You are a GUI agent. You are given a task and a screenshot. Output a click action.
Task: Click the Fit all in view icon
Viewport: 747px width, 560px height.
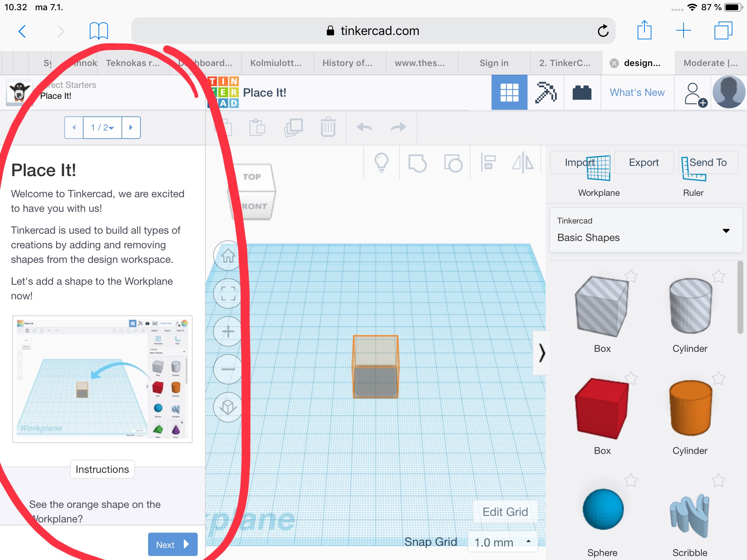click(228, 293)
